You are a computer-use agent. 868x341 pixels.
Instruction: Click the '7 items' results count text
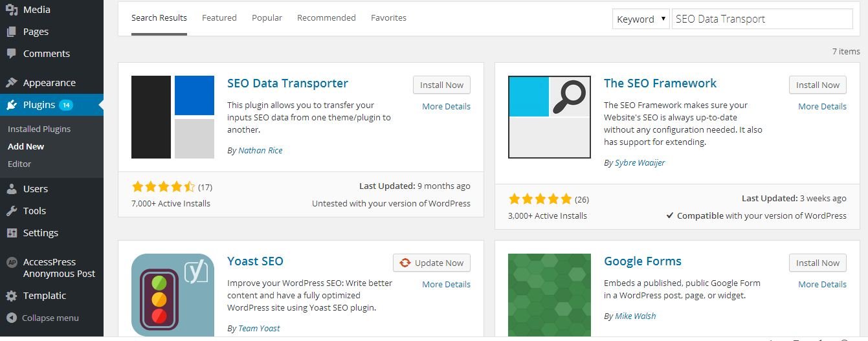coord(846,51)
